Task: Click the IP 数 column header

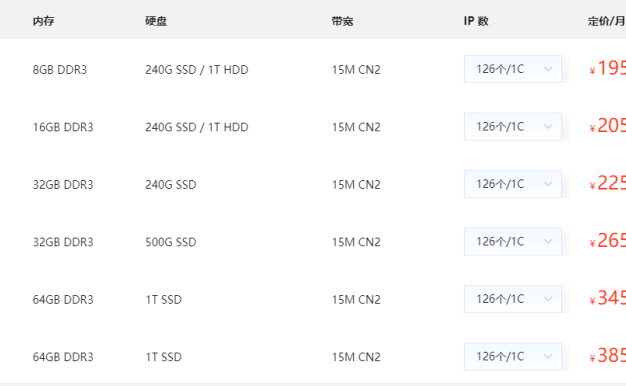Action: pos(476,21)
